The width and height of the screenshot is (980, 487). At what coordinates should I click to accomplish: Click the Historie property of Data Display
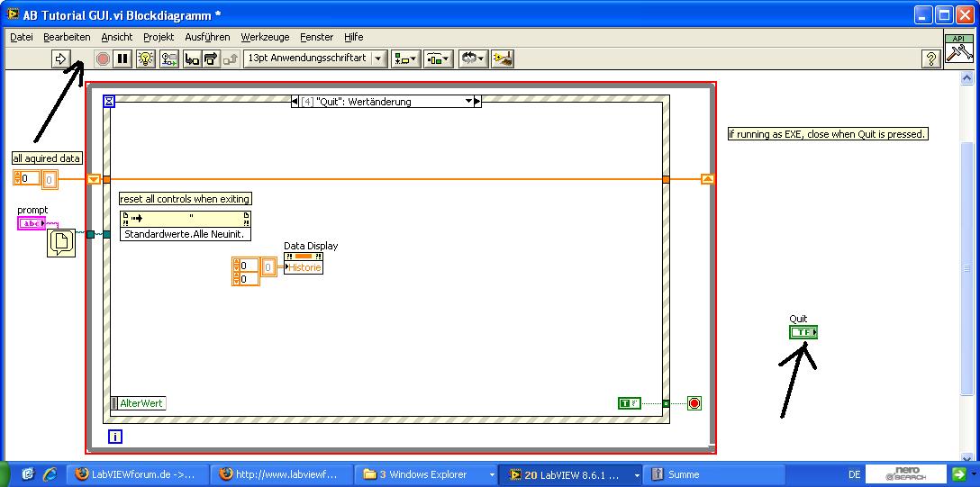pyautogui.click(x=304, y=267)
